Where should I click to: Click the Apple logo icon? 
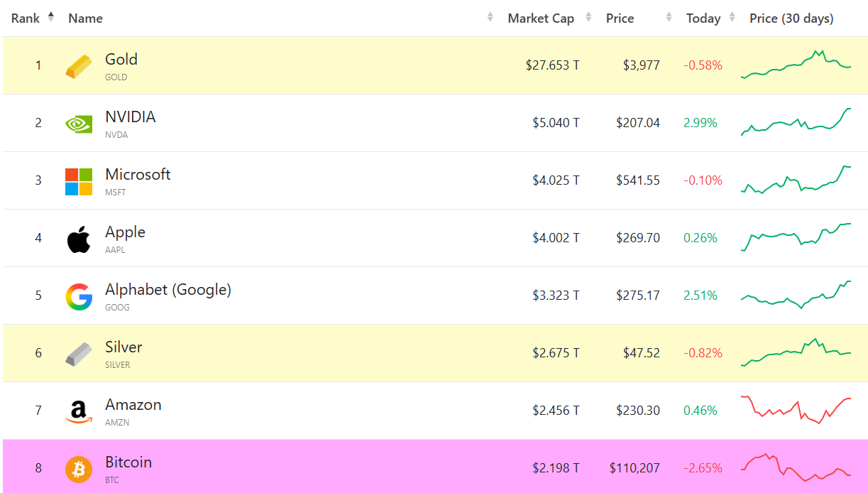pos(79,239)
